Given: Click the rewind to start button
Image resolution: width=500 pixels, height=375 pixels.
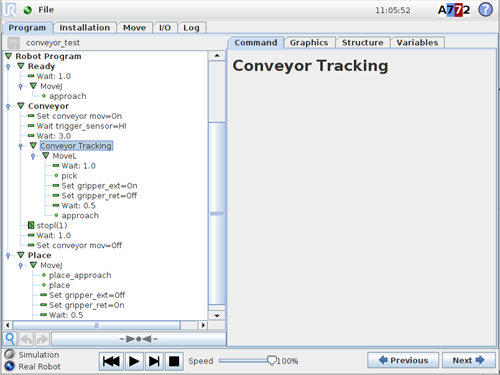Looking at the screenshot, I should 111,361.
